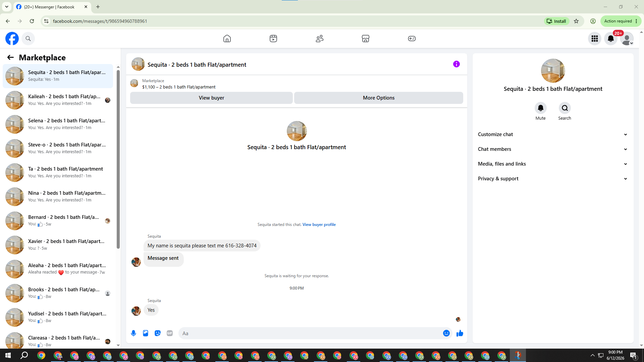
Task: Click the View buyer button
Action: click(211, 98)
